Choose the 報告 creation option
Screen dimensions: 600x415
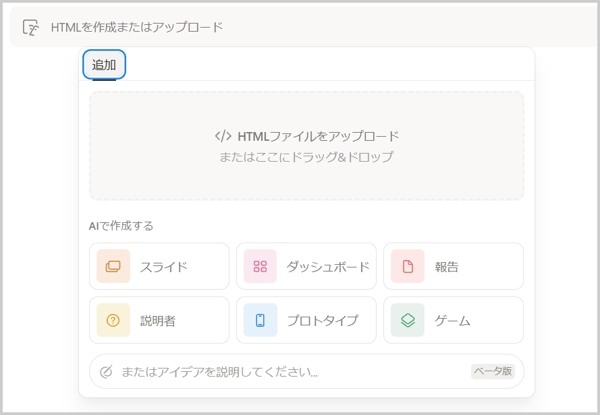(x=453, y=266)
